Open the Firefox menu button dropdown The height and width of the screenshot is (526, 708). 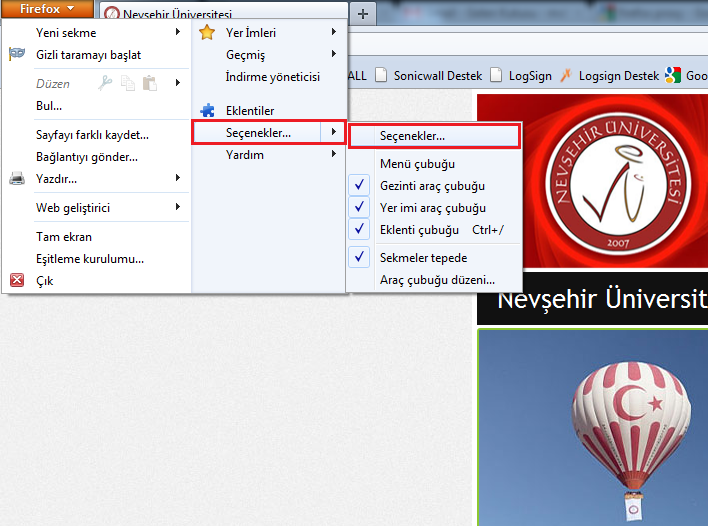pyautogui.click(x=48, y=9)
